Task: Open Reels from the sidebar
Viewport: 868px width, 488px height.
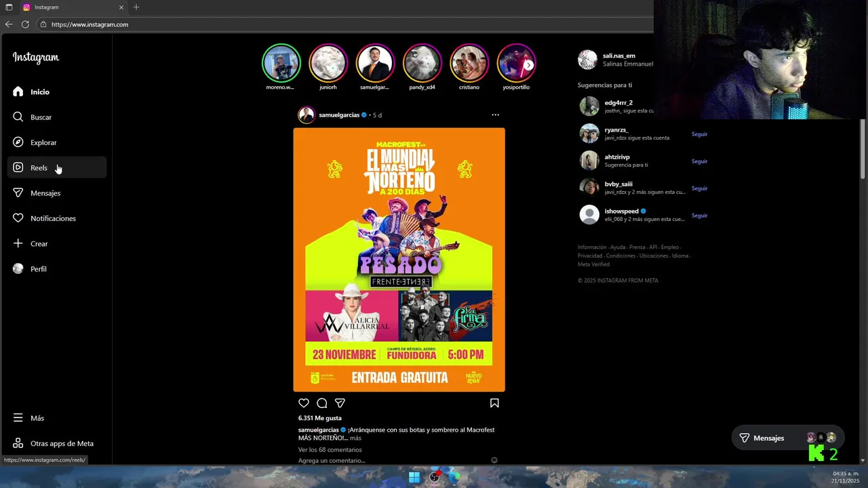Action: (x=57, y=167)
